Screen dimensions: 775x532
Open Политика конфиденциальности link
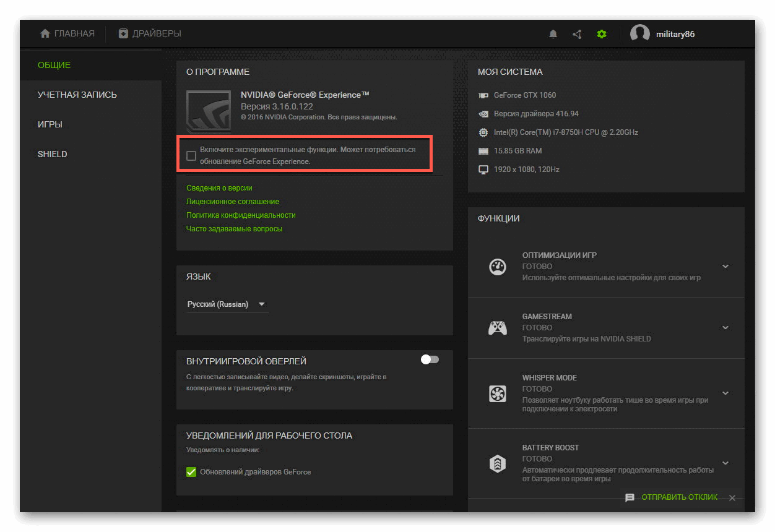tap(241, 215)
